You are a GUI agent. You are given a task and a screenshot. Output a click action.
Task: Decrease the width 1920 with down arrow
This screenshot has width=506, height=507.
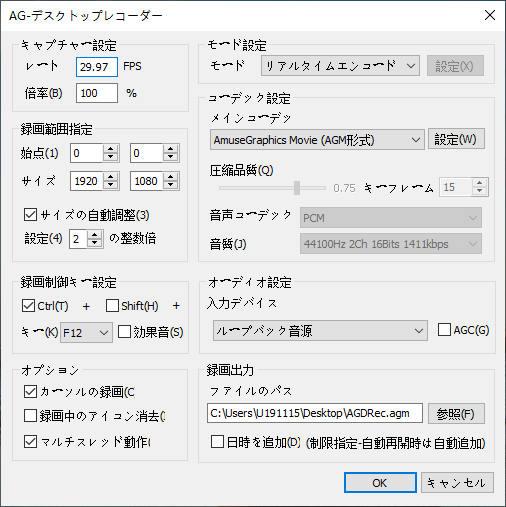(x=110, y=185)
